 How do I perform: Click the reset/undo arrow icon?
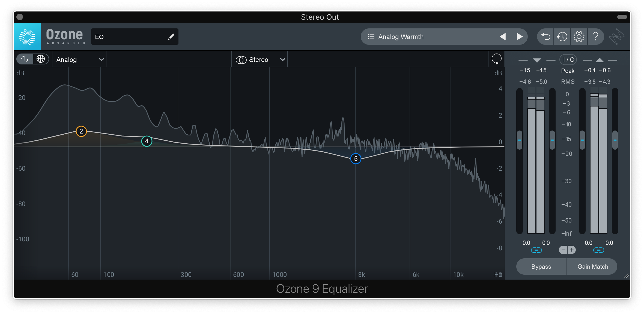tap(546, 37)
